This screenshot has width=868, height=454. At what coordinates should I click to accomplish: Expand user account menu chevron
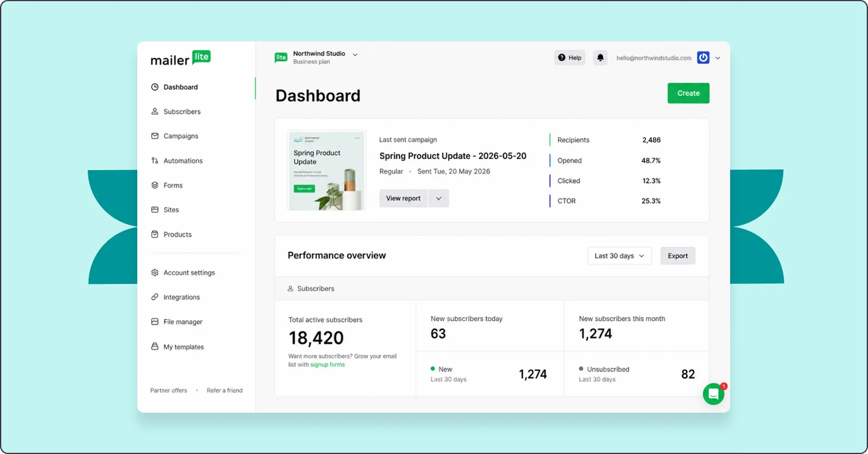[718, 58]
